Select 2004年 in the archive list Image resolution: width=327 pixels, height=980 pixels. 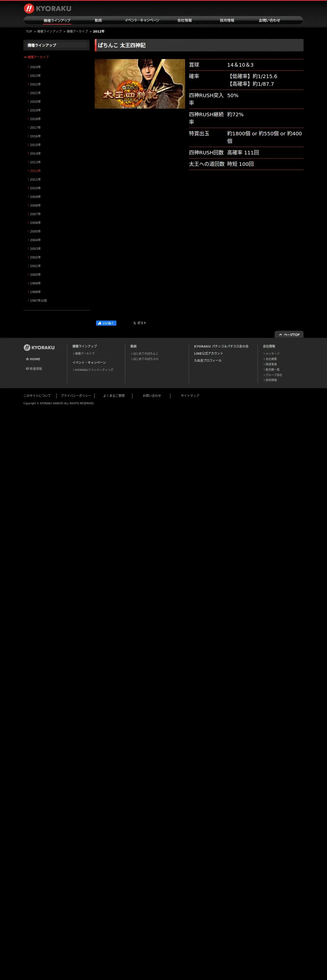click(x=35, y=240)
